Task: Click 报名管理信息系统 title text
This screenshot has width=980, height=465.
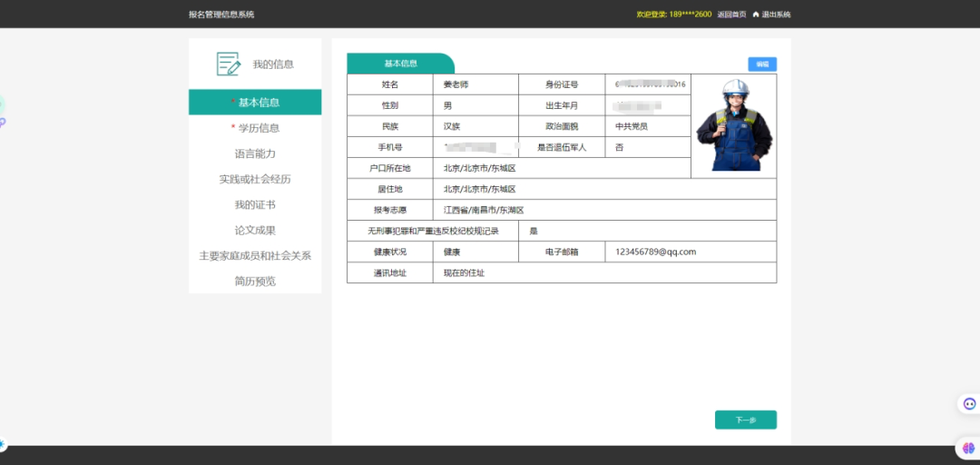Action: tap(221, 15)
